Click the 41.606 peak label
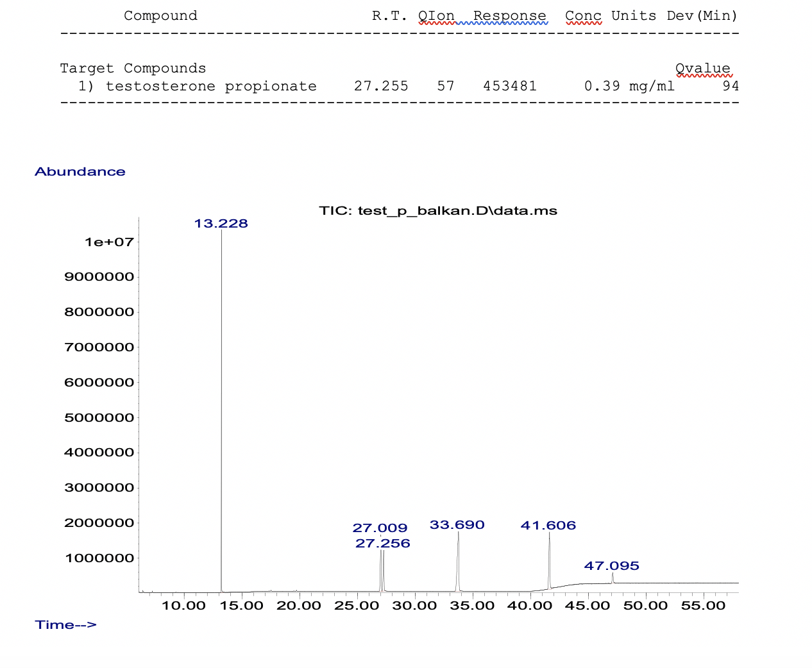The height and width of the screenshot is (668, 812). (548, 526)
